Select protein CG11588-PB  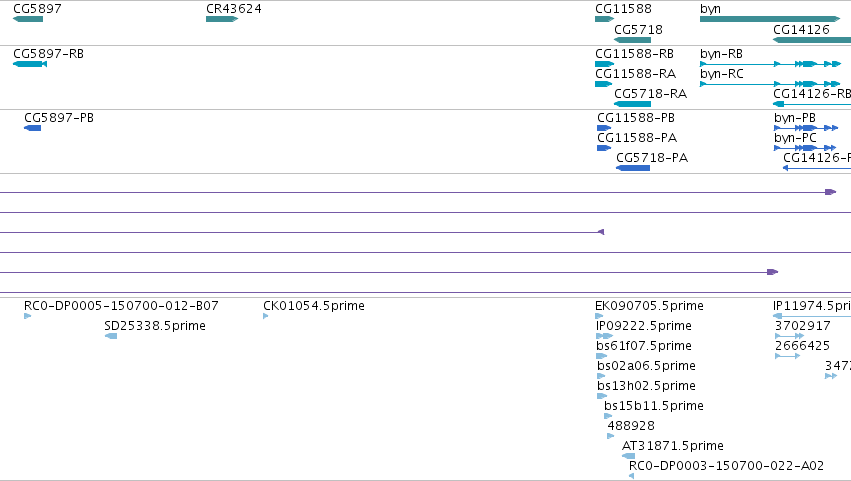coord(604,128)
